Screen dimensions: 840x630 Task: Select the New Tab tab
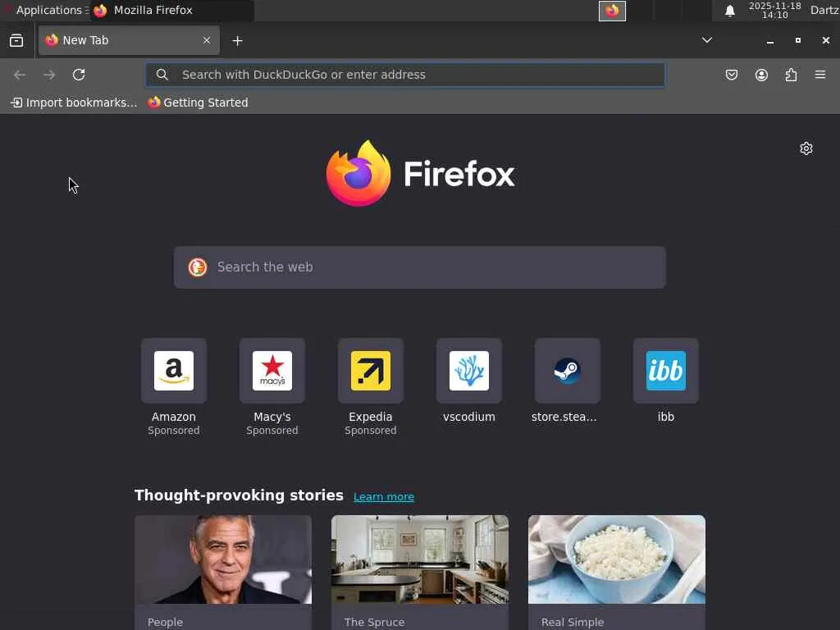point(129,40)
